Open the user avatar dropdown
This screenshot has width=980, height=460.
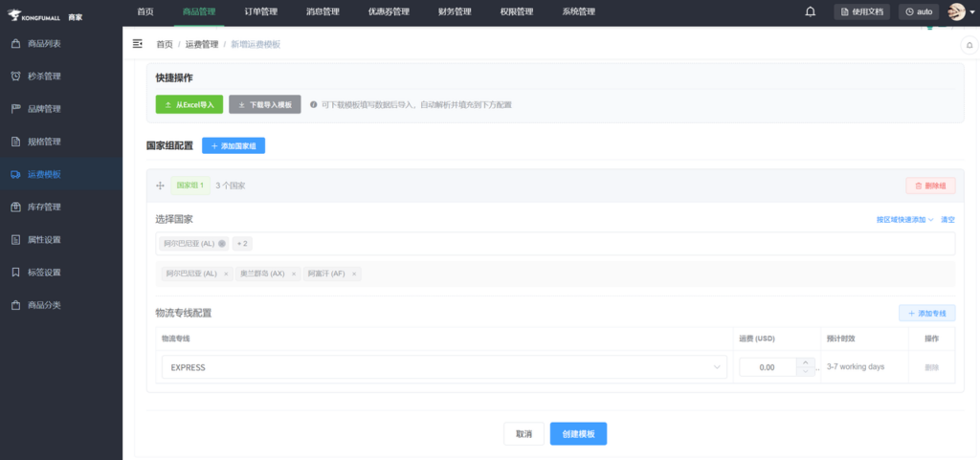(x=960, y=11)
